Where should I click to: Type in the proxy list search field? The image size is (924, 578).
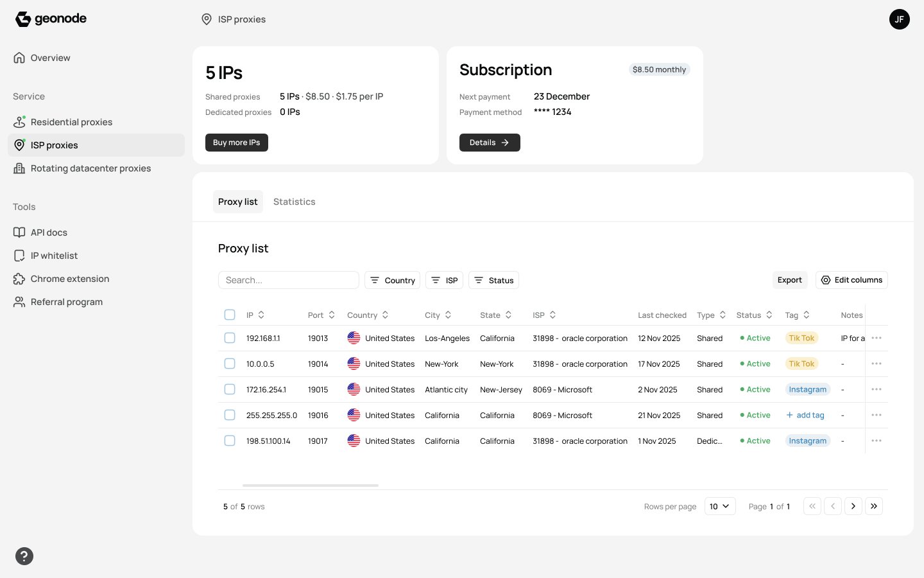pyautogui.click(x=289, y=280)
